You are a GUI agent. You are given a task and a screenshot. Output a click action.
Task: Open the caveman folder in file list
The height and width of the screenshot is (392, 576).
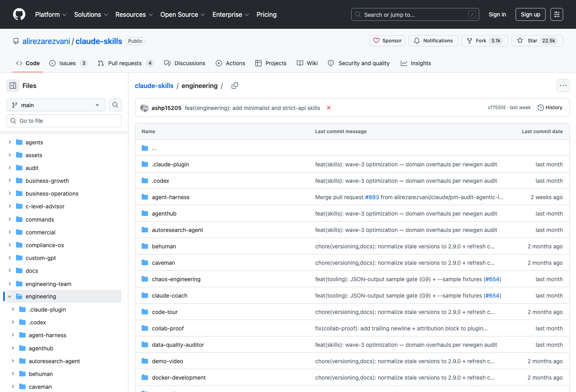pos(164,263)
